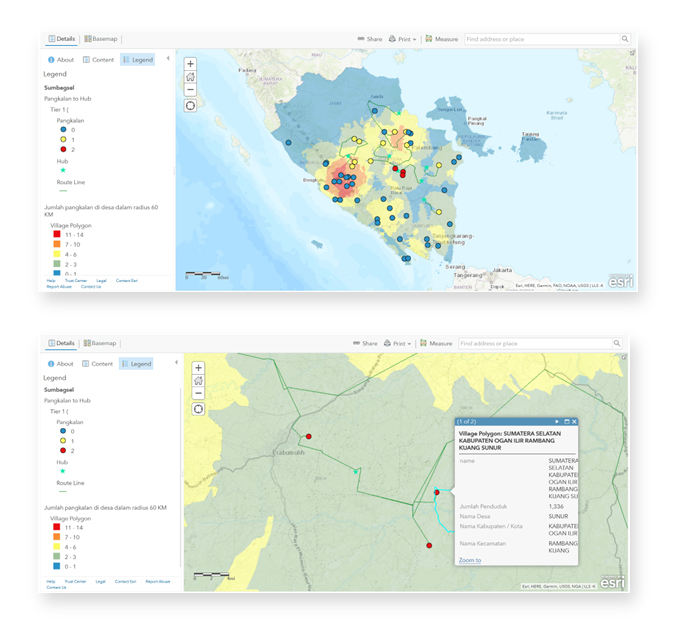
Task: Focus address search field, lower window
Action: 536,343
